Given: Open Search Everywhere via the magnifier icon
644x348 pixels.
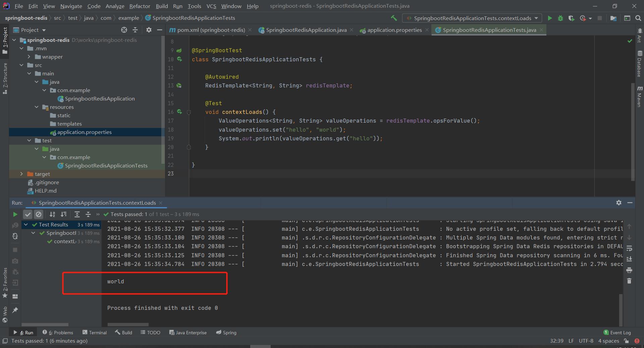Looking at the screenshot, I should [638, 18].
